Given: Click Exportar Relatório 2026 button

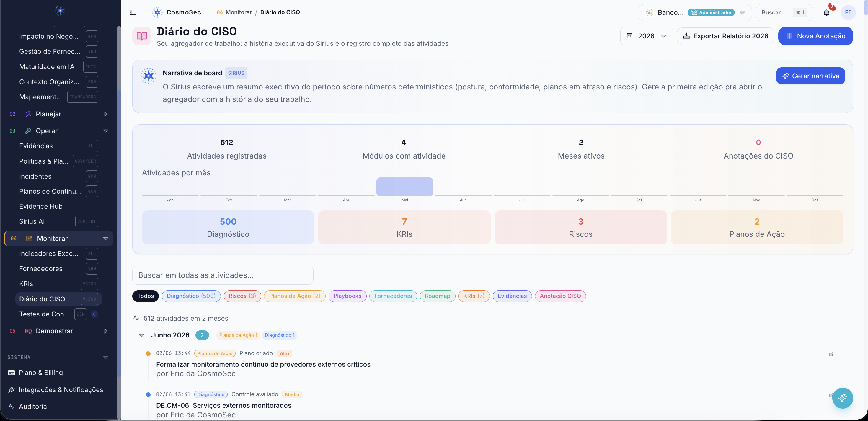Looking at the screenshot, I should pyautogui.click(x=725, y=36).
